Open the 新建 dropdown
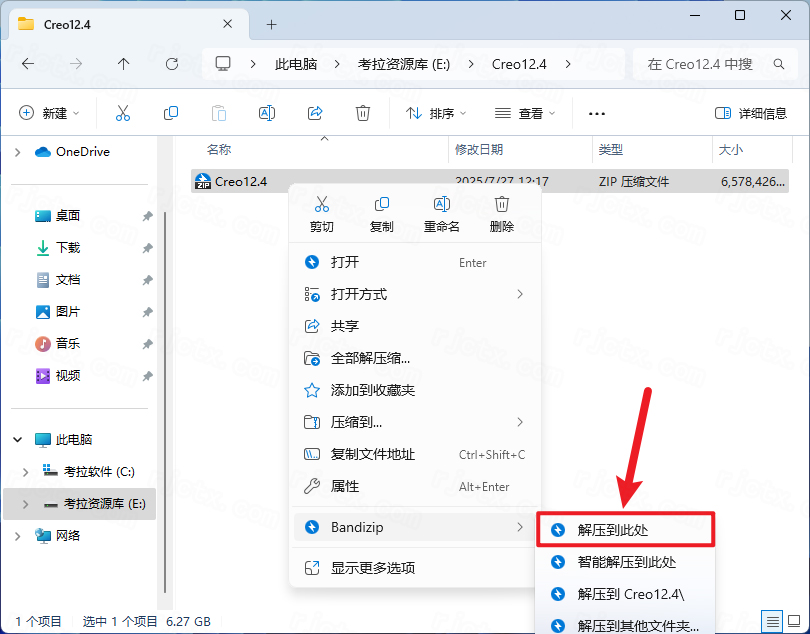 [49, 113]
